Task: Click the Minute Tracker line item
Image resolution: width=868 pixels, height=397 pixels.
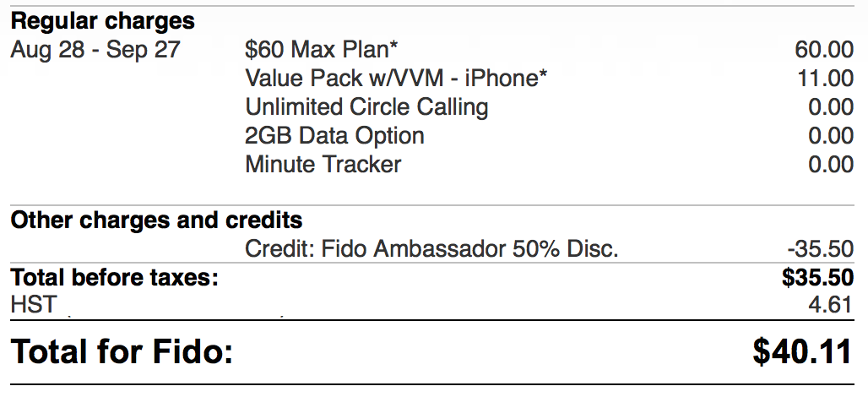Action: (323, 164)
